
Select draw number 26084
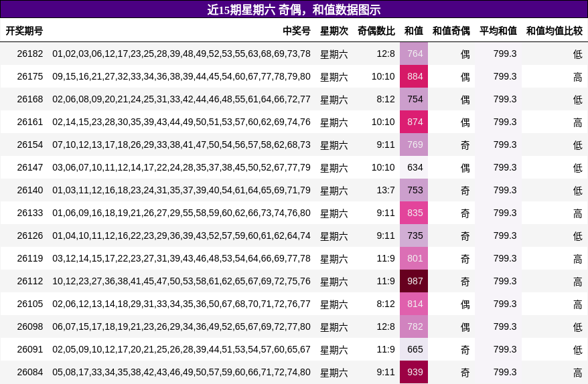point(30,372)
